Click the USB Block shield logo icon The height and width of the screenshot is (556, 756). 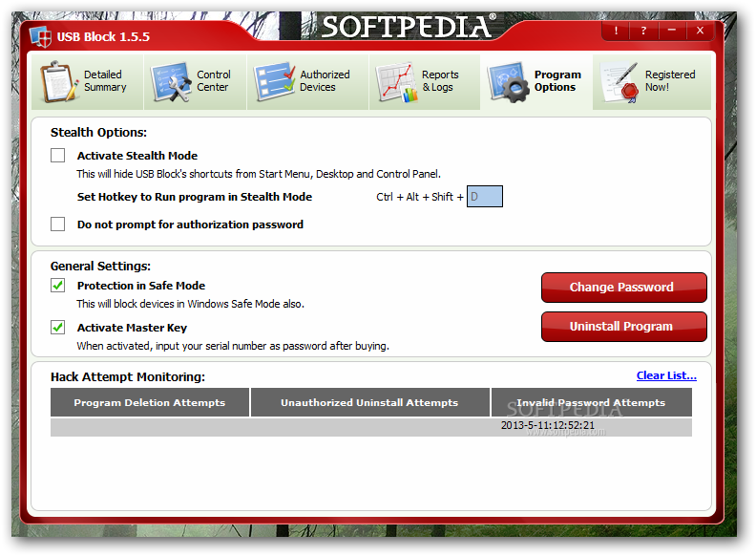(40, 36)
